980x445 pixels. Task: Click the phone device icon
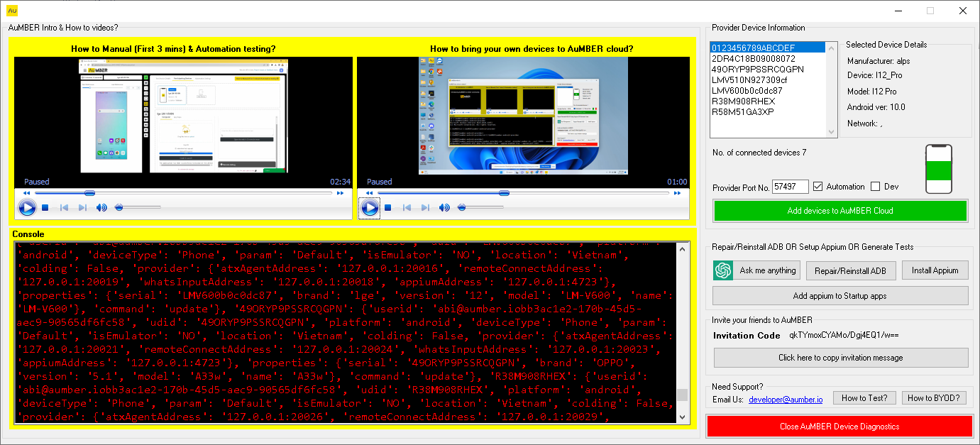tap(939, 169)
